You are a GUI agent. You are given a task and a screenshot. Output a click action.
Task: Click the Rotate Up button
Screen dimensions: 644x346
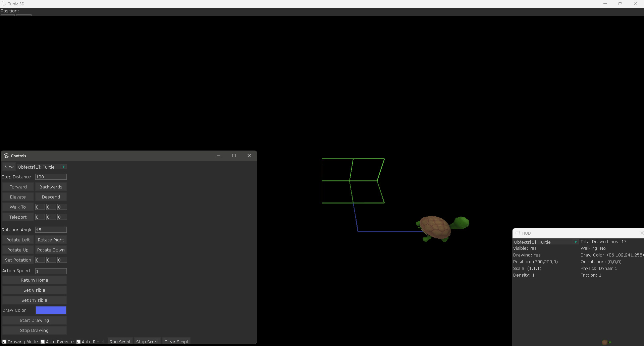point(18,250)
